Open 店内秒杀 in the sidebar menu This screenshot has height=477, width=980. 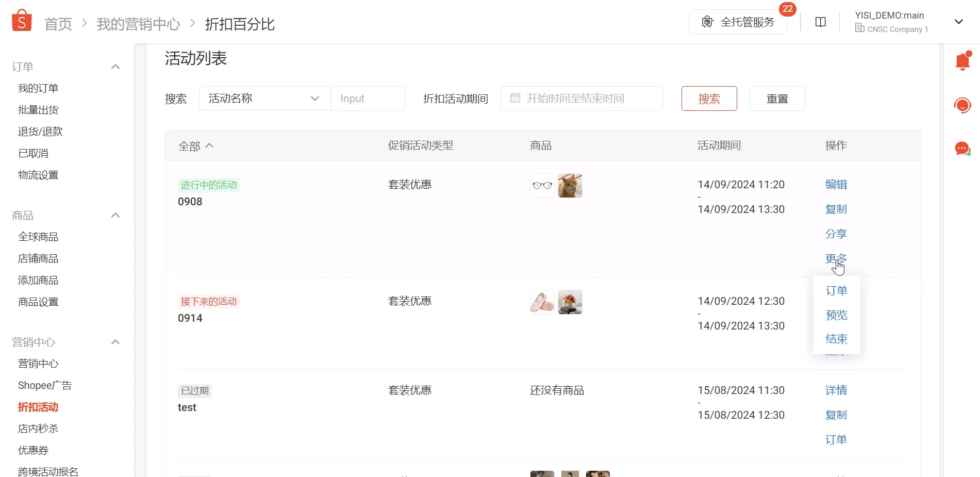coord(38,428)
